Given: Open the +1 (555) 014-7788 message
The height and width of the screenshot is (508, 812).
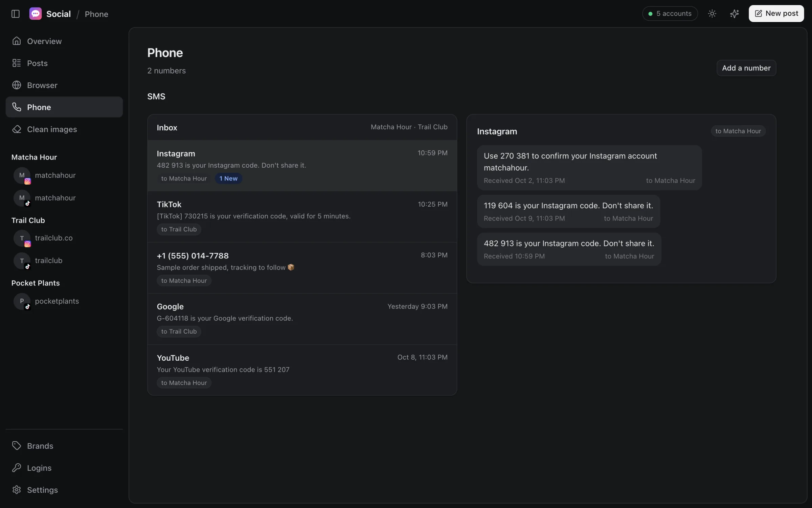Looking at the screenshot, I should pyautogui.click(x=302, y=268).
